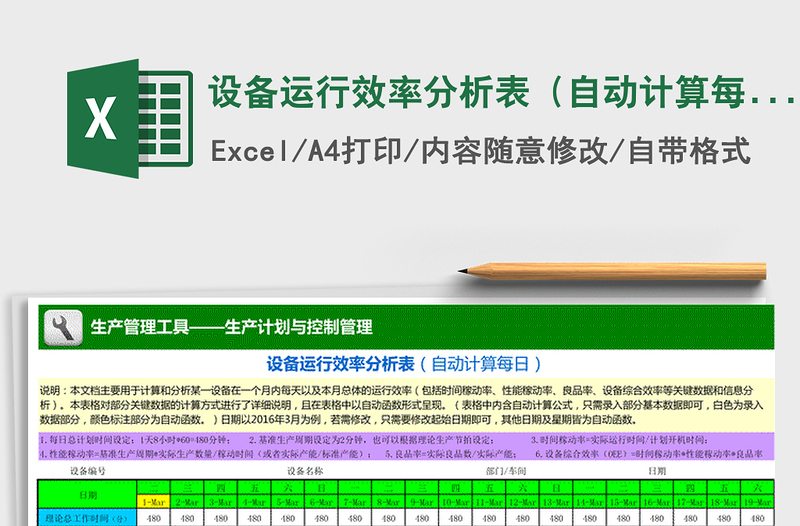Viewport: 800px width, 526px height.
Task: Click banner text 生产管理工具——生产计划与控制管理
Action: [232, 327]
